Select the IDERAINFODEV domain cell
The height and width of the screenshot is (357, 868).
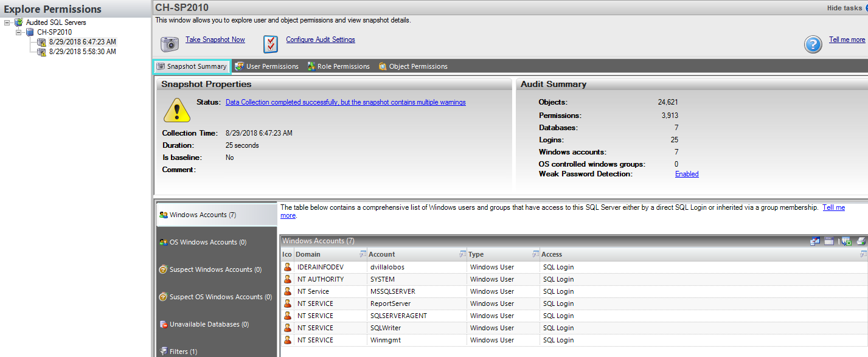pos(331,267)
